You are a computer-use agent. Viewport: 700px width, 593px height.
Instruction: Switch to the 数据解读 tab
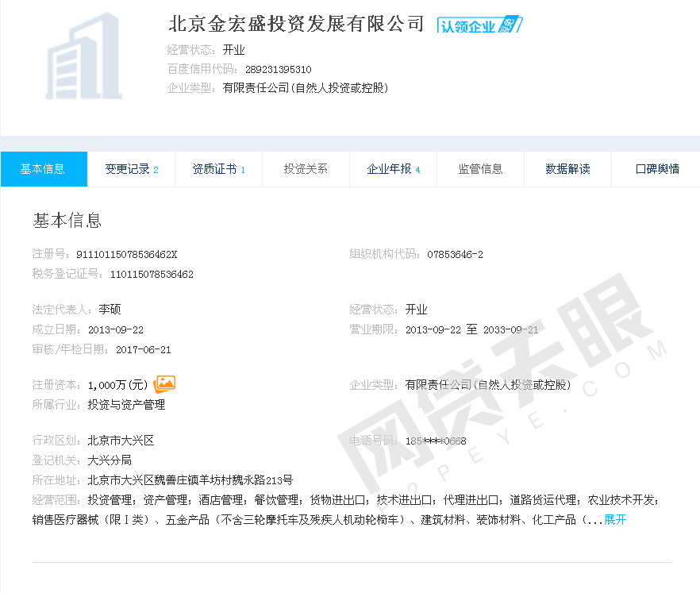567,169
